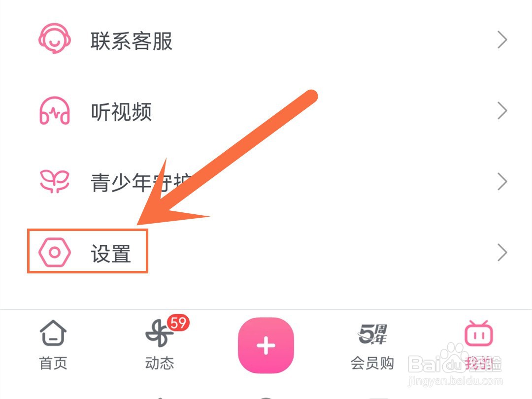Open the 联系客服 text entry
The image size is (532, 399).
point(132,41)
